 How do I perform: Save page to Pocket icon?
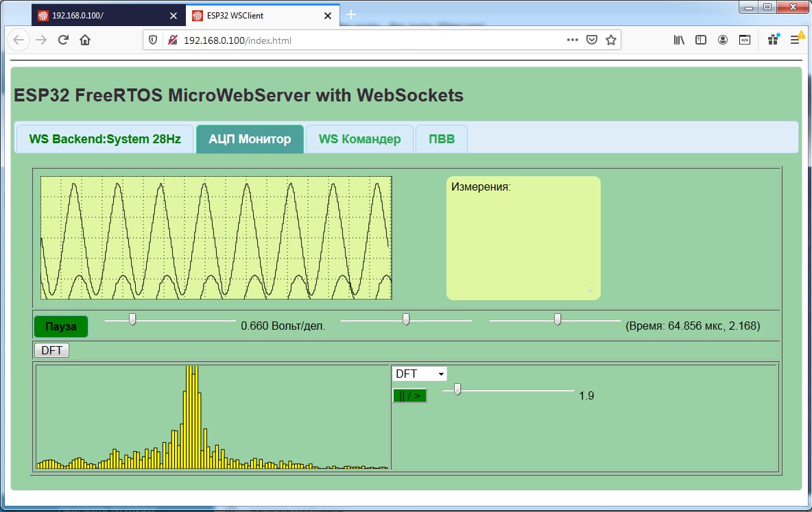click(592, 40)
